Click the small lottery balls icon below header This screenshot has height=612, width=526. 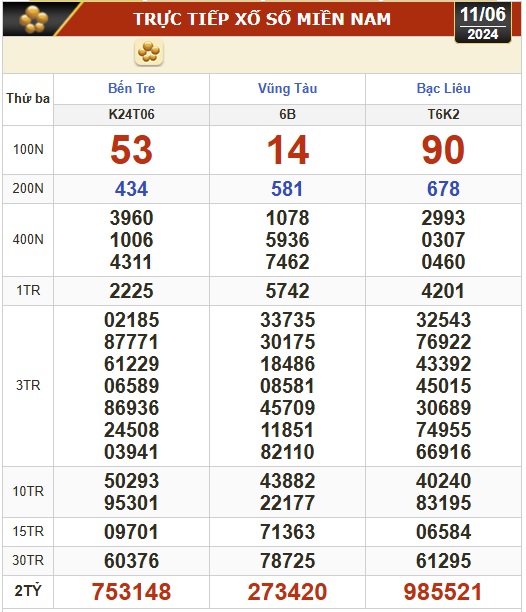tap(149, 52)
